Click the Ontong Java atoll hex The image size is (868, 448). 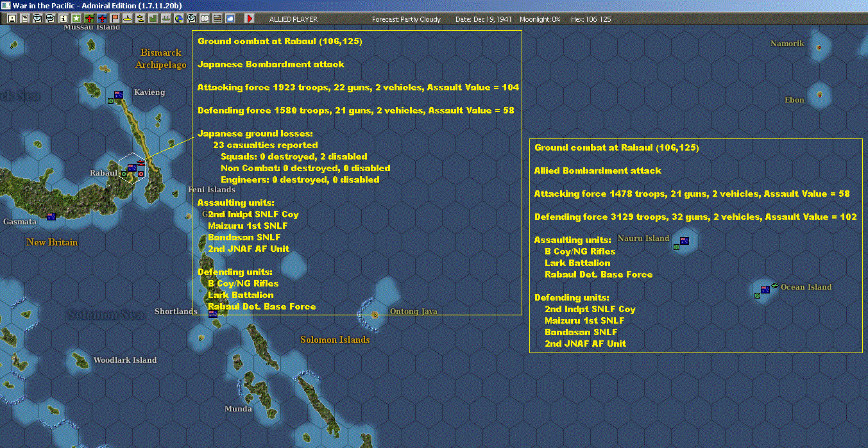(x=375, y=315)
